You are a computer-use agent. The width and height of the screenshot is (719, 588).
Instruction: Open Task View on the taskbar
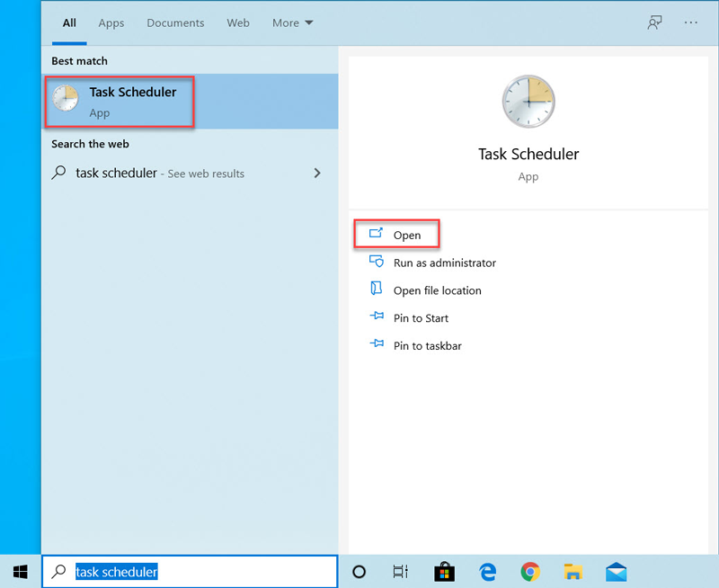pyautogui.click(x=400, y=572)
